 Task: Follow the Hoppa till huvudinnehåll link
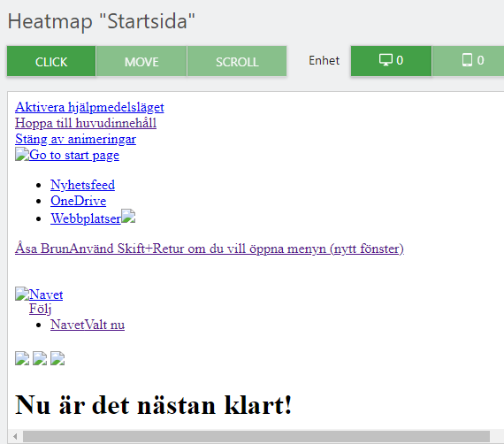tap(86, 123)
